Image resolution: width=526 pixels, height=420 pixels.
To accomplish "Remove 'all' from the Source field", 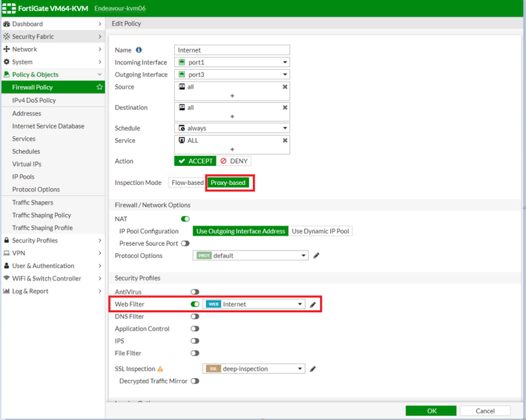I will click(x=285, y=87).
